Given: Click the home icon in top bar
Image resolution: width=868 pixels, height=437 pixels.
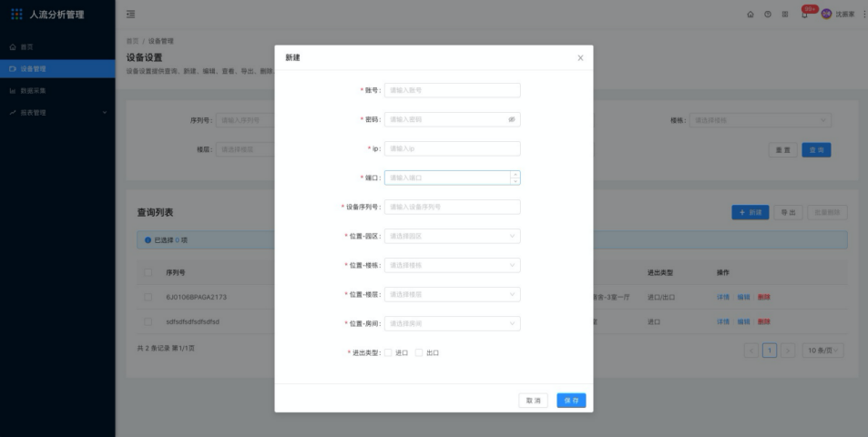Looking at the screenshot, I should pyautogui.click(x=751, y=15).
